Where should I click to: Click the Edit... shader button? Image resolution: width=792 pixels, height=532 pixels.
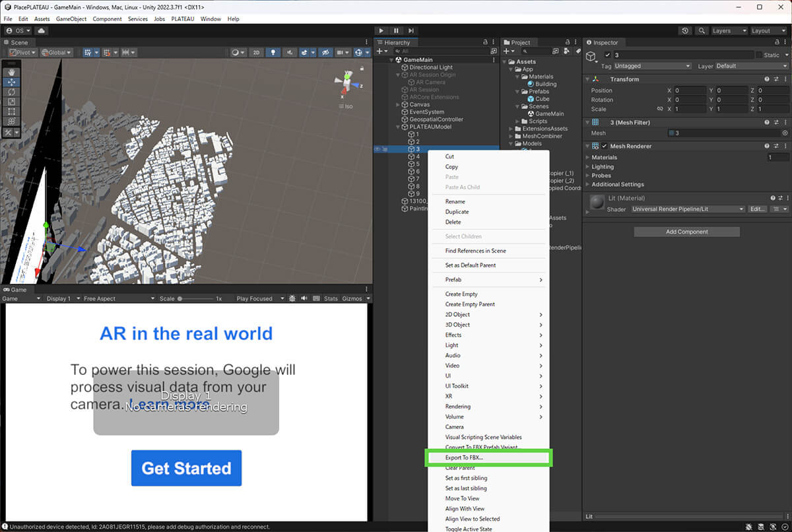[x=757, y=209]
